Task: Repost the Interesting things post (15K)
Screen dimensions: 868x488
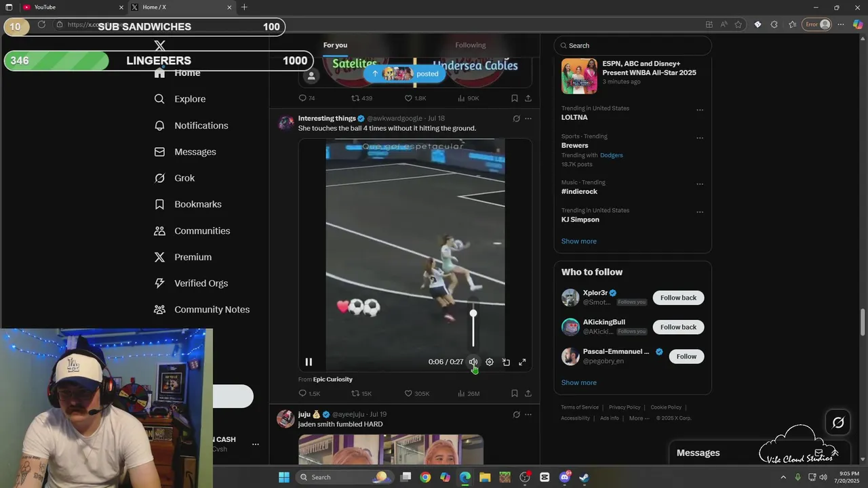Action: point(361,393)
